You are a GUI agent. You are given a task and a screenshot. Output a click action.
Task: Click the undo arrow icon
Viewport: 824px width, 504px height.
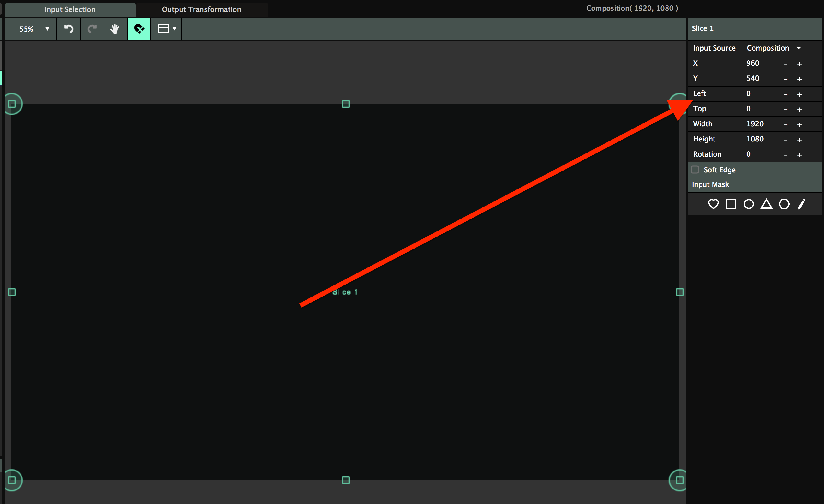(x=69, y=29)
